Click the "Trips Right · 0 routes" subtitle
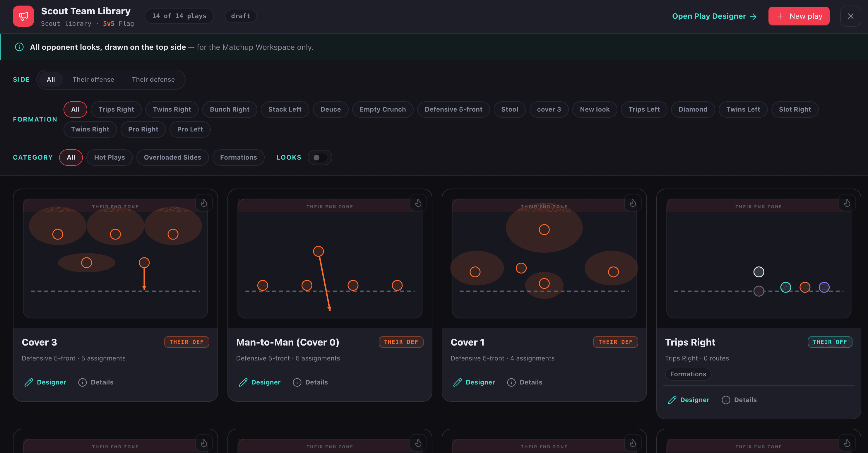This screenshot has width=868, height=453. pos(697,358)
